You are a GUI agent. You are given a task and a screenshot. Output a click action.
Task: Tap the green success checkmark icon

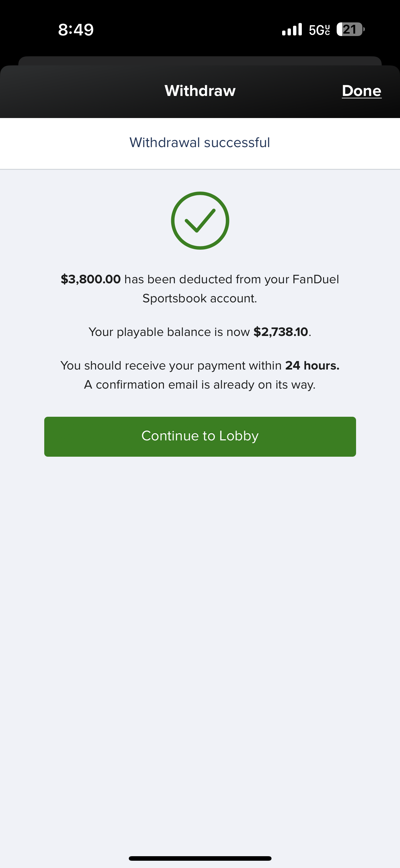(x=200, y=221)
